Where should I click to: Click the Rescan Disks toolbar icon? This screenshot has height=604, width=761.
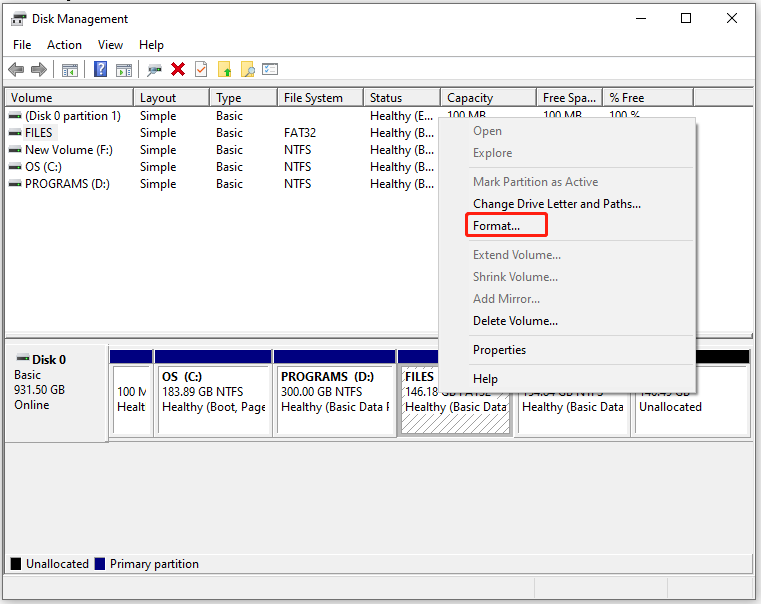(154, 70)
